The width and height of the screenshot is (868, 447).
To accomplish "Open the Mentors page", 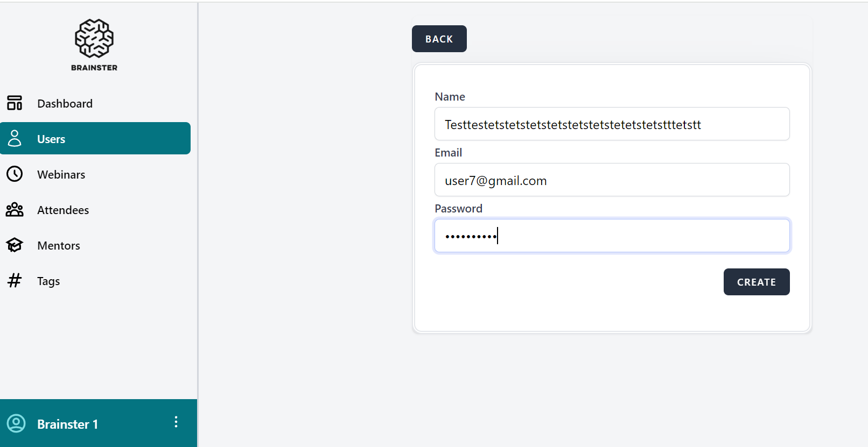I will pos(59,245).
